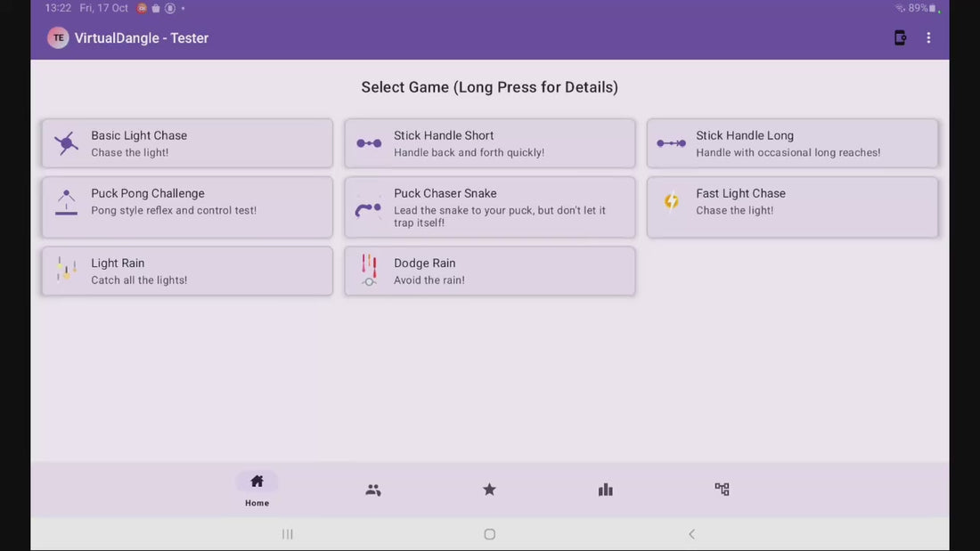Open the hierarchy tree tab
Image resolution: width=980 pixels, height=551 pixels.
tap(722, 490)
